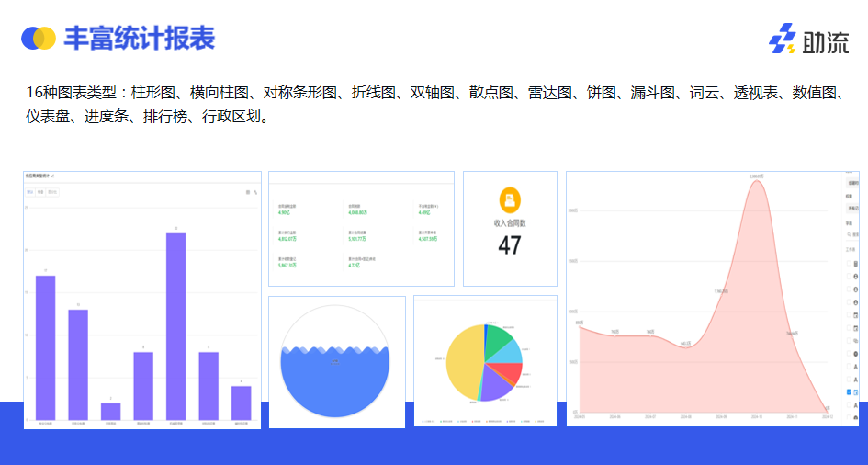Click the table view icon above the bar chart
This screenshot has height=465, width=868.
click(x=246, y=192)
